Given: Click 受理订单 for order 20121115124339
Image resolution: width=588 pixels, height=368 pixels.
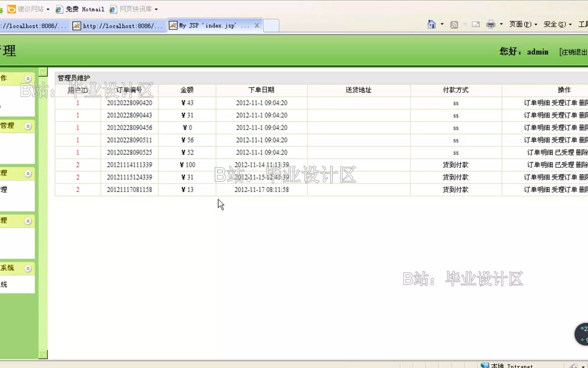Looking at the screenshot, I should [x=564, y=177].
